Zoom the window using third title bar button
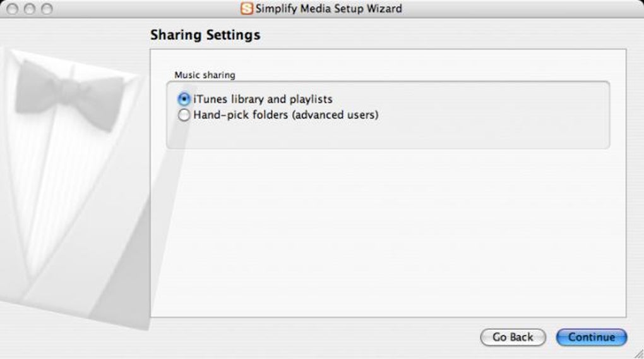Viewport: 644px width, 359px height. click(47, 9)
